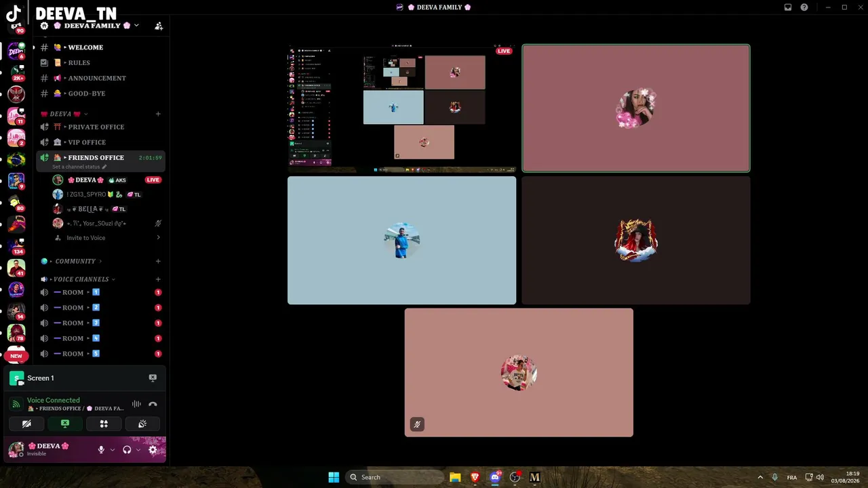
Task: Click the DEEVA user avatar in the user panel
Action: pos(16,449)
